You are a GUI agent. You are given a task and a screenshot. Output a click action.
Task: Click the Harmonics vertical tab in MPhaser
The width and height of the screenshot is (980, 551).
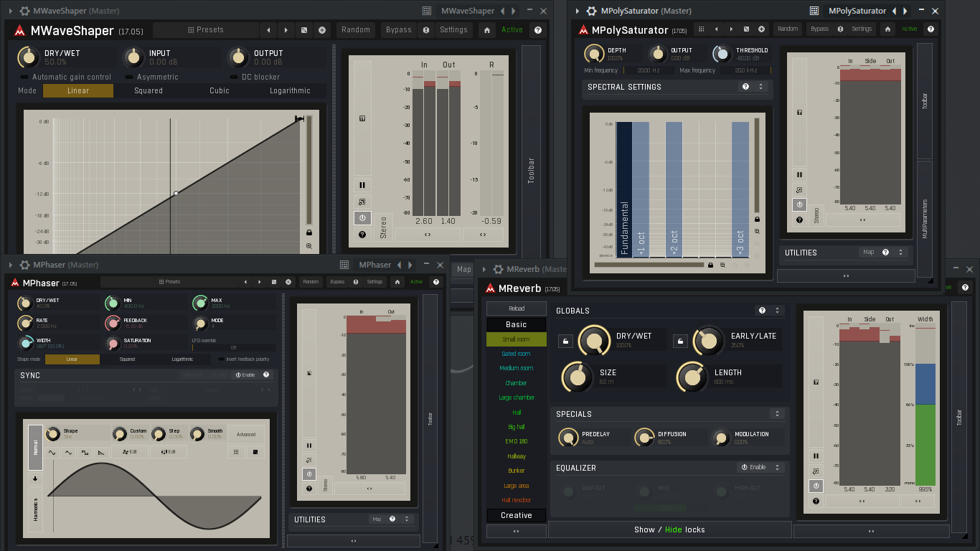(35, 509)
